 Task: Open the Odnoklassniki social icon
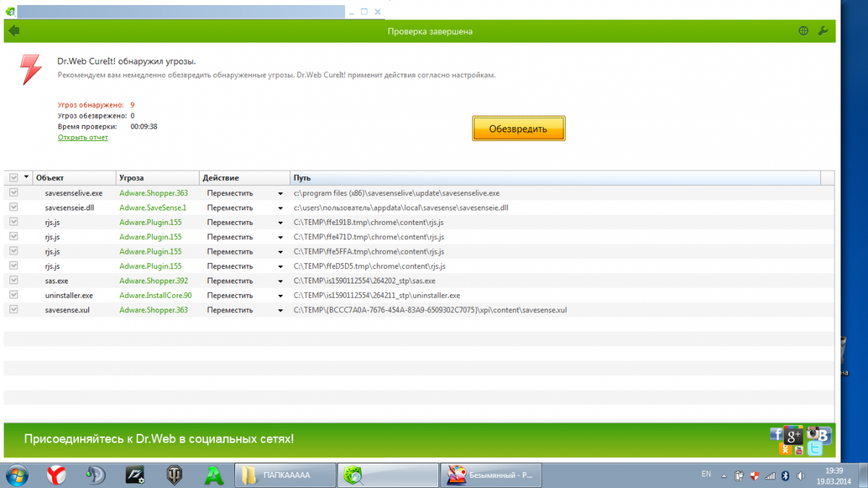coord(786,450)
